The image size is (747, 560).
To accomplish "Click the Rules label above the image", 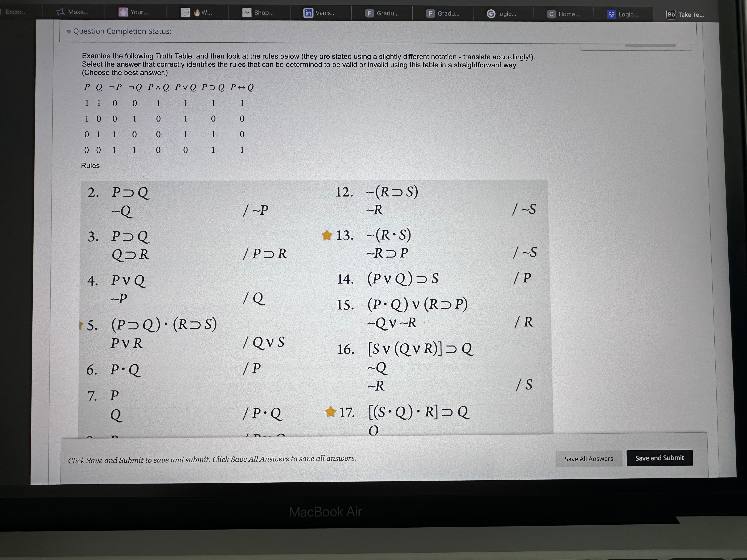I will pos(90,166).
